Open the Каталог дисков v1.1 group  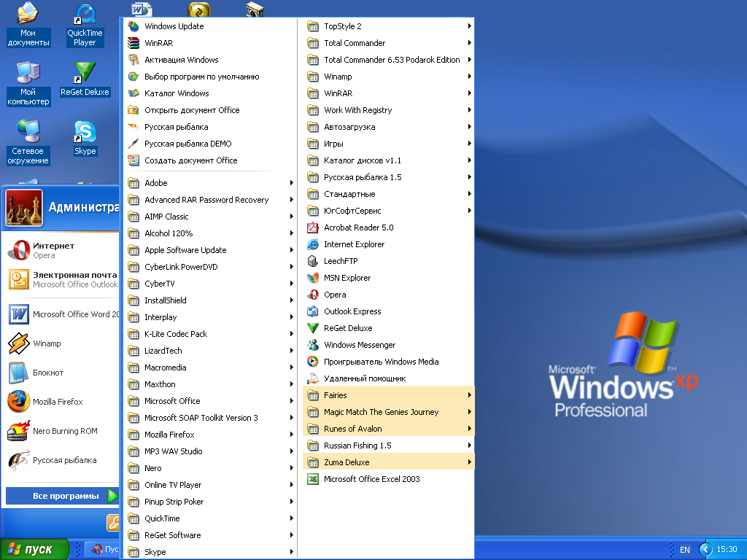[388, 160]
